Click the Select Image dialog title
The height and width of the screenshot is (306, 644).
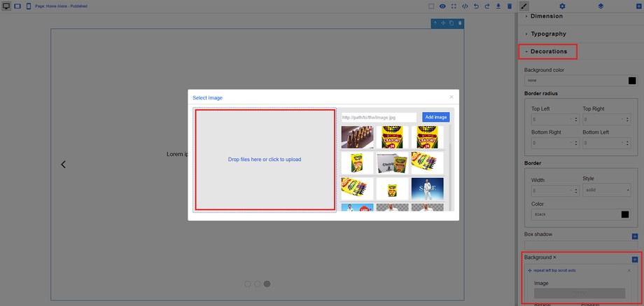pyautogui.click(x=208, y=98)
